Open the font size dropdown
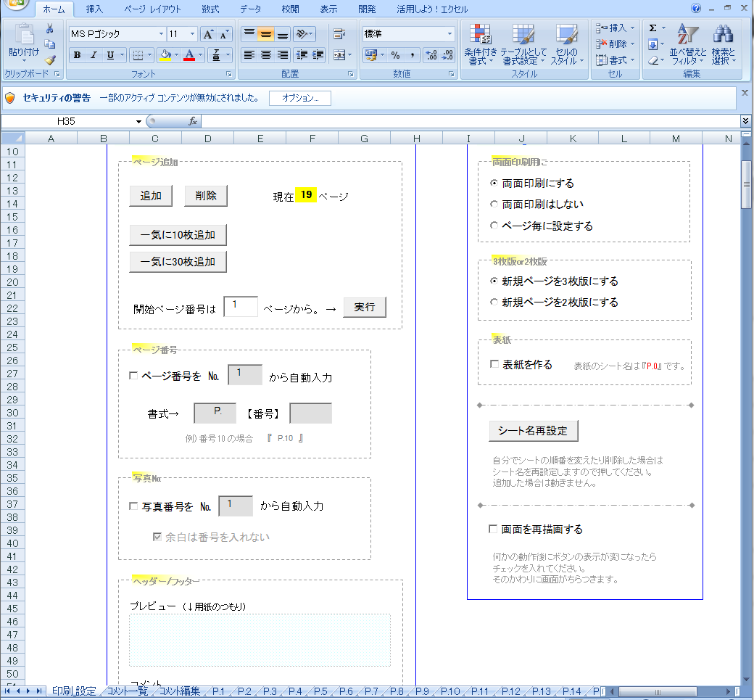This screenshot has height=700, width=754. coord(192,34)
